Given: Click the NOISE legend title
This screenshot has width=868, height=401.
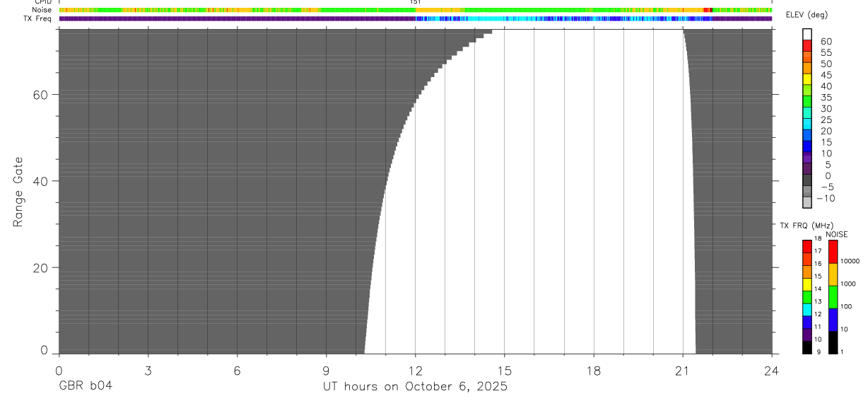Looking at the screenshot, I should [x=836, y=234].
